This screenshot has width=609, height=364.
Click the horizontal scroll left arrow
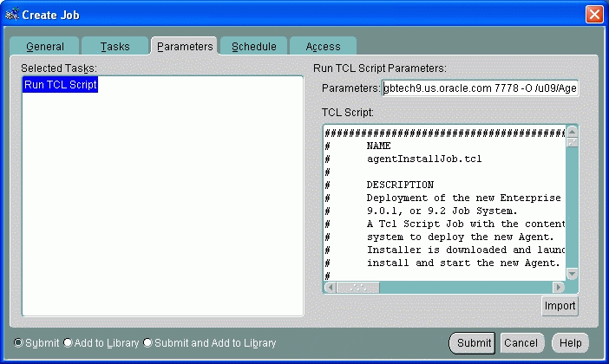[331, 287]
